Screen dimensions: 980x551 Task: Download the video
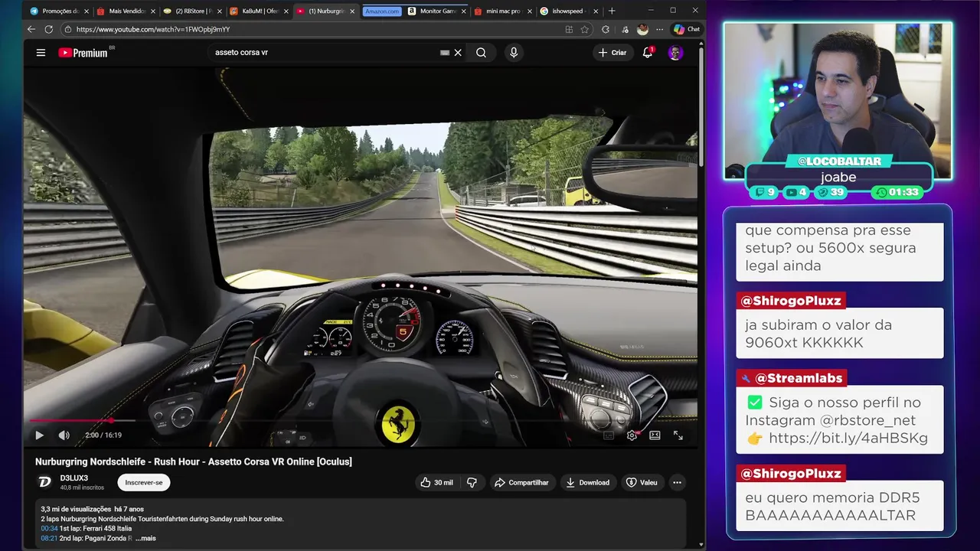588,483
